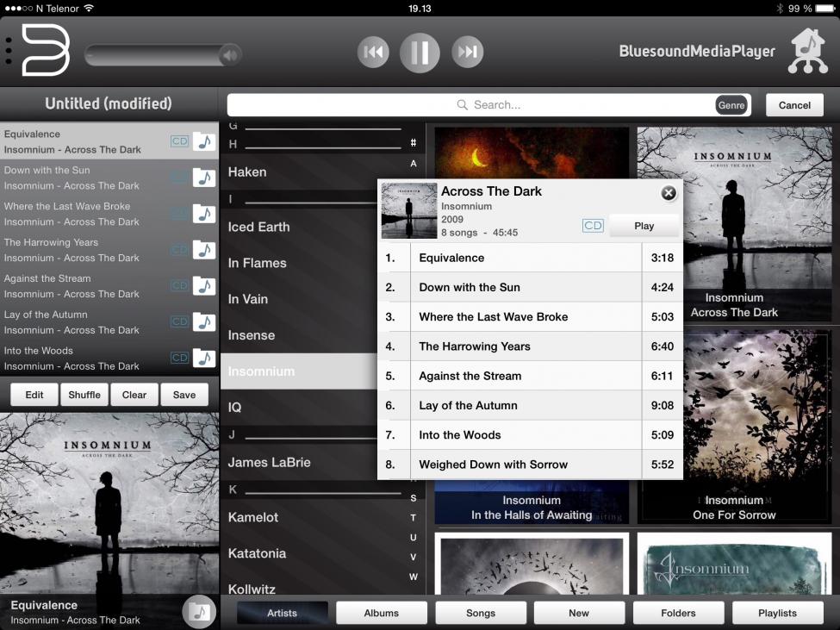
Task: Jump to letter A in index
Action: coord(413,164)
